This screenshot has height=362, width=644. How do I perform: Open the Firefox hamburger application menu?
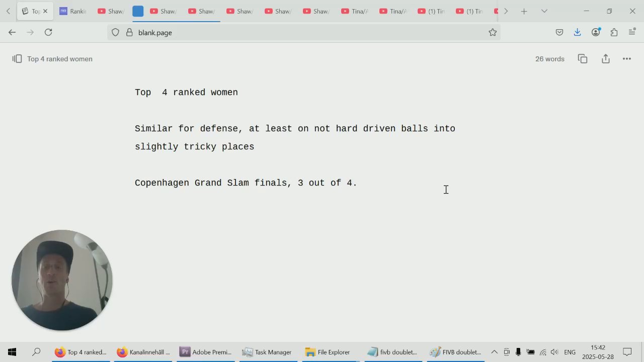tap(632, 32)
